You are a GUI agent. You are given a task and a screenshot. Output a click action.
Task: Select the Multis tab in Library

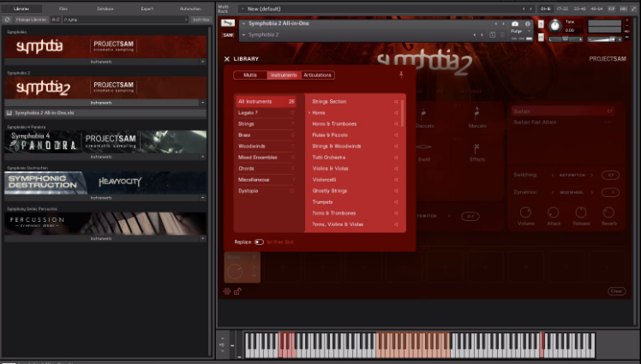[x=250, y=75]
